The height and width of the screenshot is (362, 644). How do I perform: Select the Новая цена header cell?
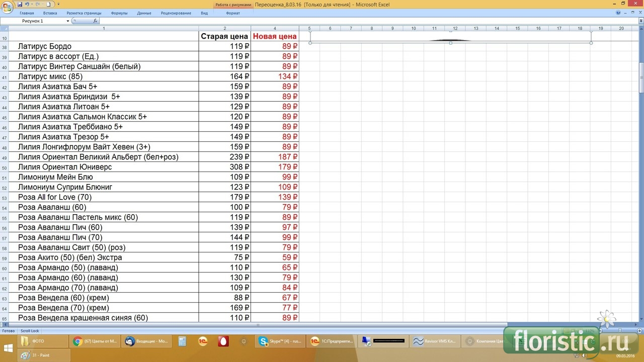pos(275,36)
